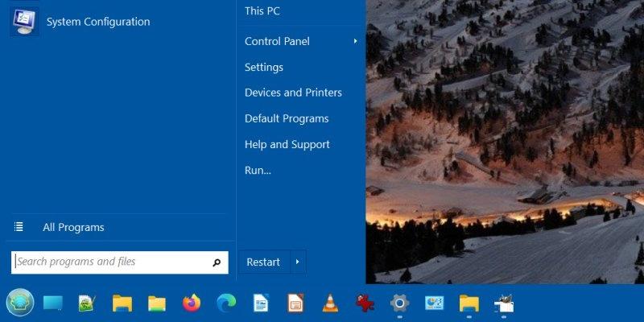The height and width of the screenshot is (322, 644).
Task: Choose Default Programs in Start menu
Action: [287, 118]
